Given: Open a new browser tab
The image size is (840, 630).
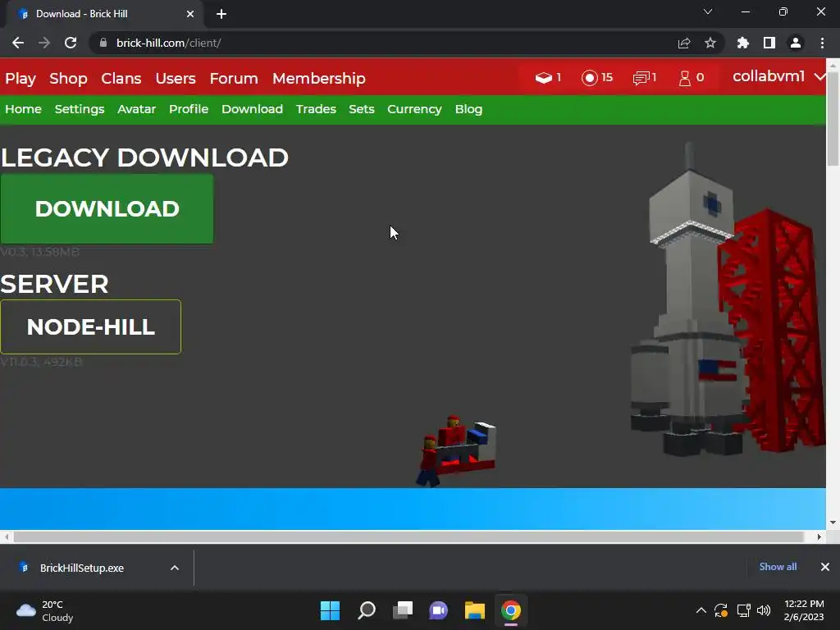Looking at the screenshot, I should click(x=221, y=14).
